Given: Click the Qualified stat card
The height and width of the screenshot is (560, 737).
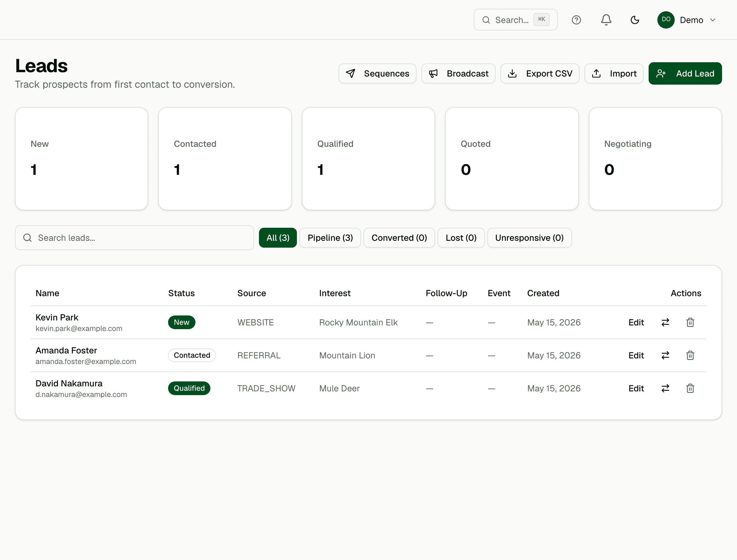Looking at the screenshot, I should point(368,159).
